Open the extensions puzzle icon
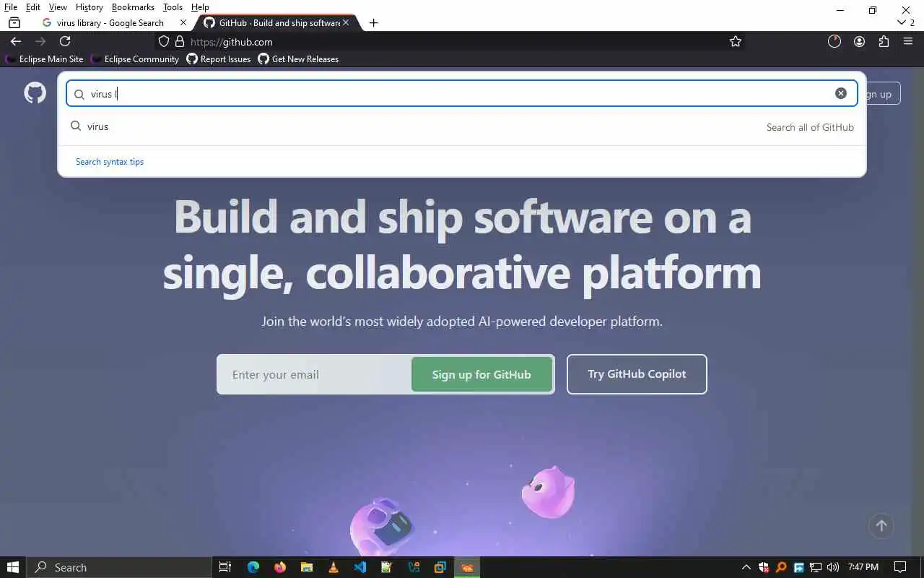The image size is (924, 578). pyautogui.click(x=884, y=41)
